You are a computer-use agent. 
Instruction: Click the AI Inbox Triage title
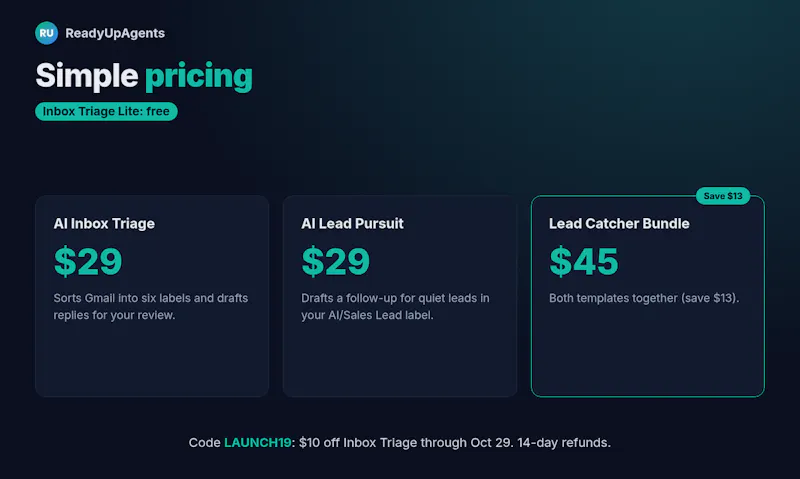[104, 223]
